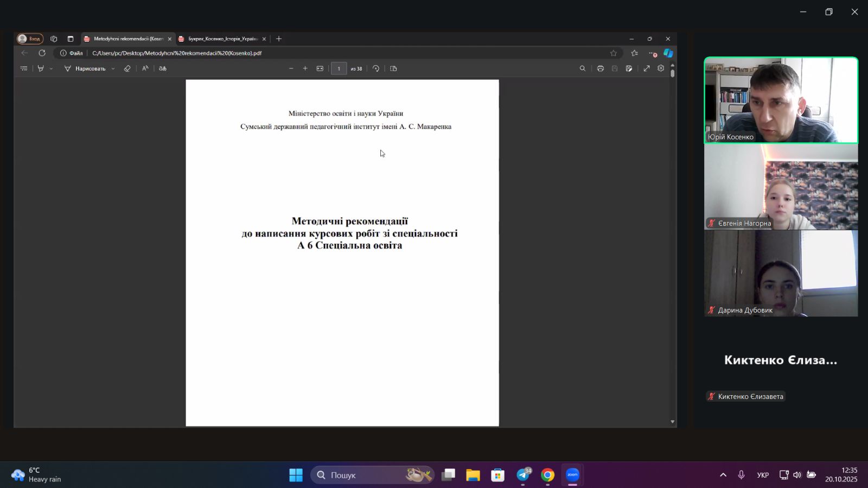Expand the highlight tool dropdown arrow

click(51, 69)
